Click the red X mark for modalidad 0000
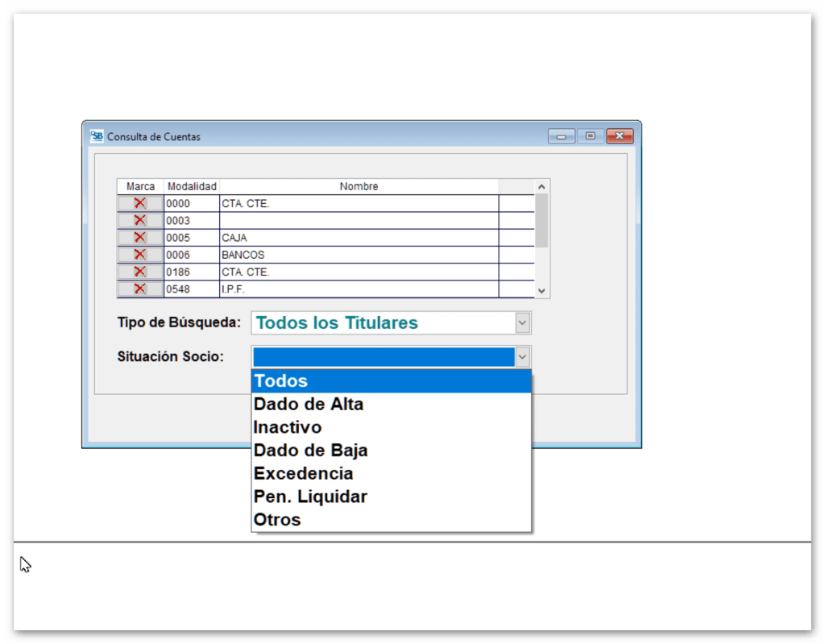The height and width of the screenshot is (644, 825). pyautogui.click(x=139, y=202)
